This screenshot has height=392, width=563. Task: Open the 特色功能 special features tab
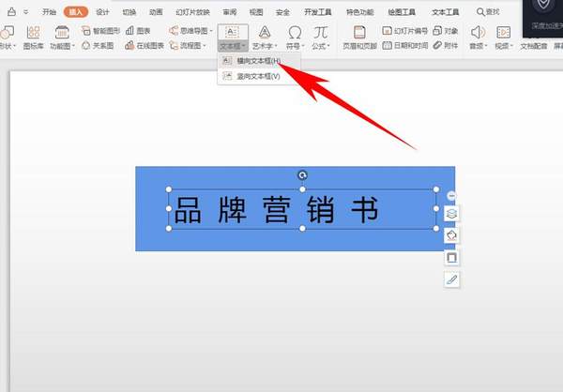tap(359, 12)
